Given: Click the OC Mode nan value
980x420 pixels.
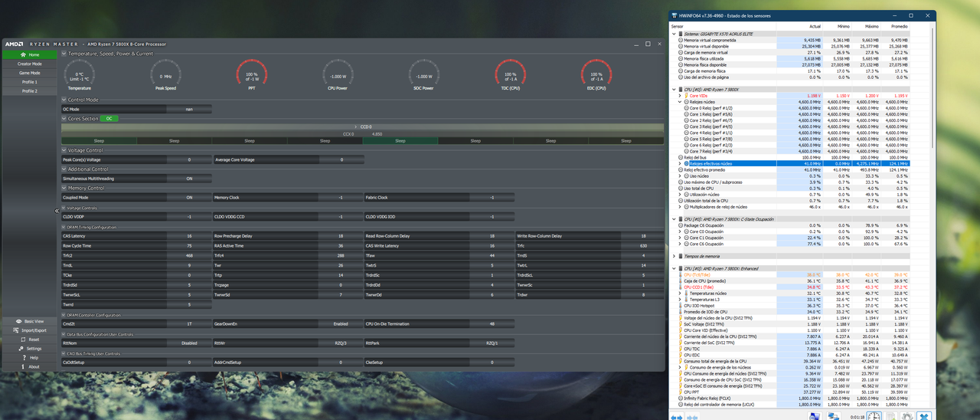Looking at the screenshot, I should [189, 110].
